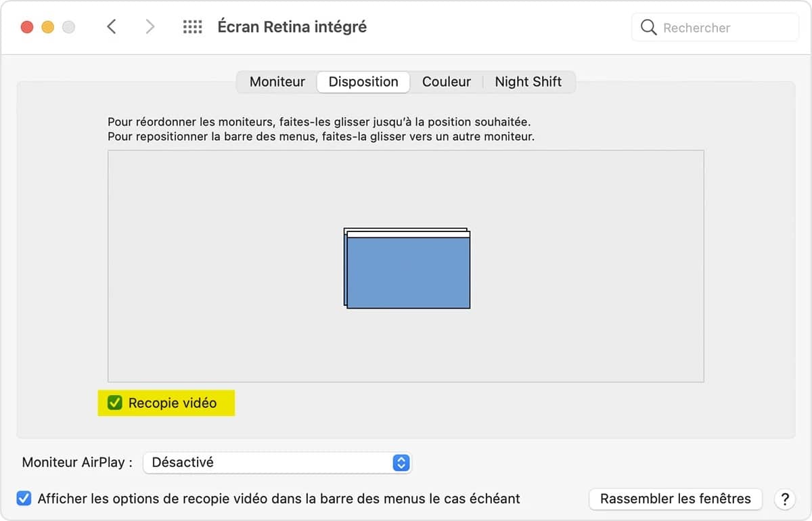Click the magnifying glass search icon
The image size is (812, 521).
(648, 27)
